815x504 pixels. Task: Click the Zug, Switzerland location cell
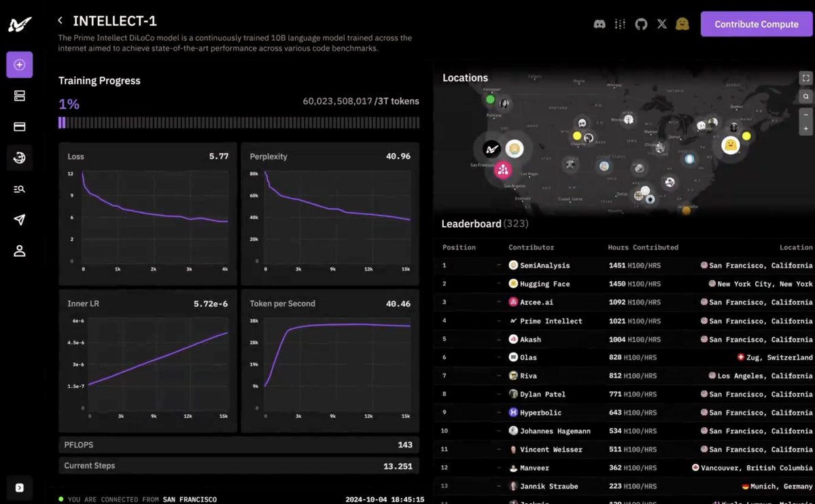point(775,357)
